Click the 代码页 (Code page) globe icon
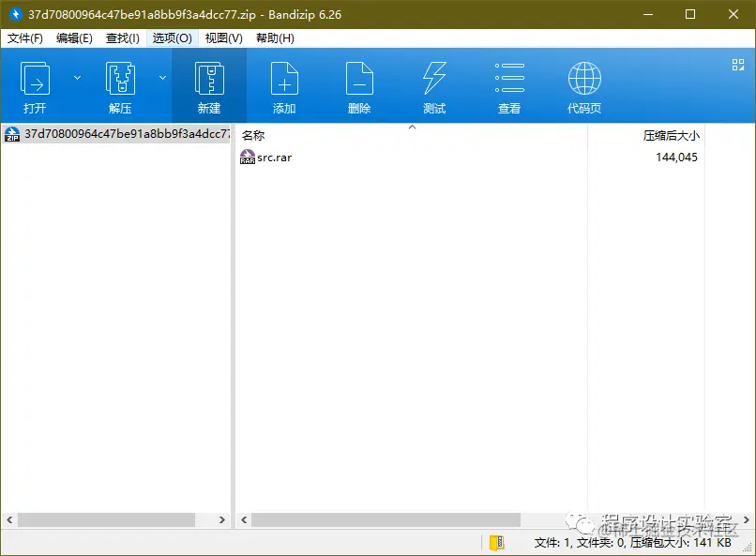Viewport: 756px width, 556px height. click(x=584, y=78)
